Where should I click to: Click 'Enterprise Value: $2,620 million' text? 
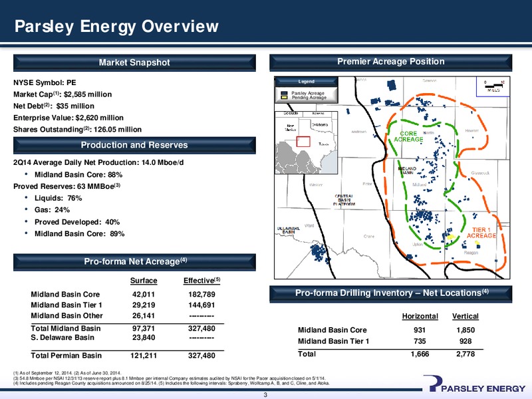pyautogui.click(x=68, y=118)
